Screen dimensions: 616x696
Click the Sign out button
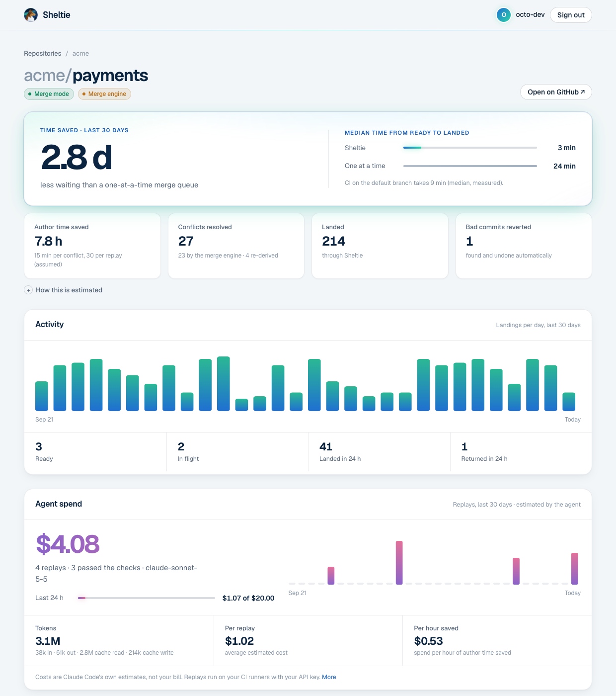(x=571, y=15)
